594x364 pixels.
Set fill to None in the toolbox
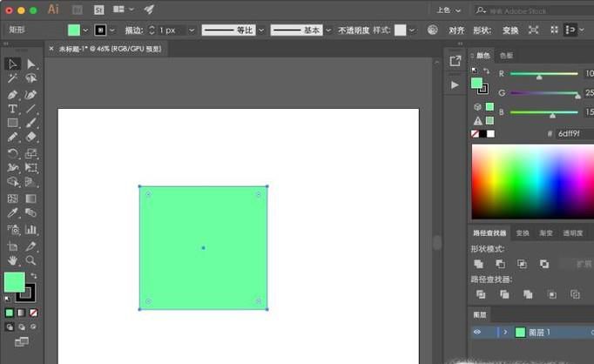pos(33,312)
